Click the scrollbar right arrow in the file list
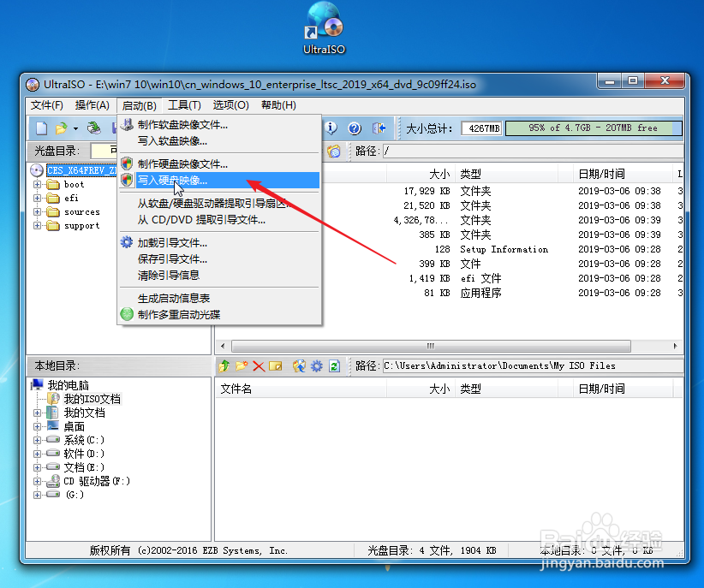The image size is (704, 588). point(675,346)
